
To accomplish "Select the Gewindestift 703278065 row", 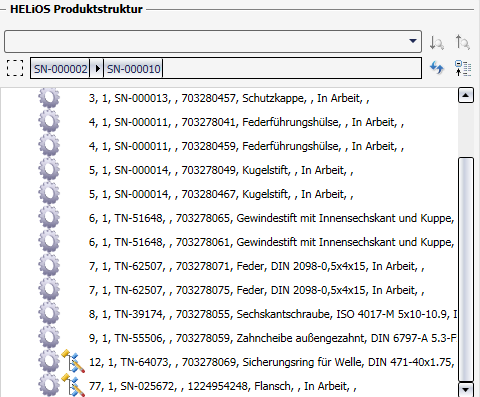I will [x=272, y=218].
